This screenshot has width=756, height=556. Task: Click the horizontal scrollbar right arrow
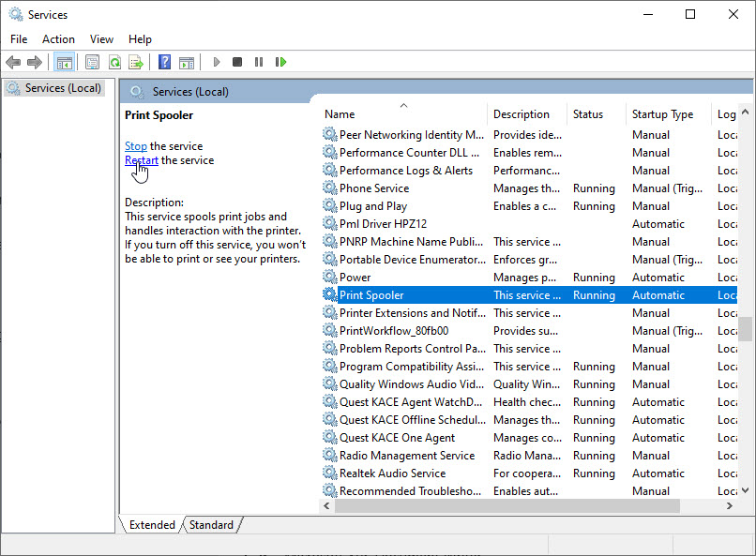[730, 505]
